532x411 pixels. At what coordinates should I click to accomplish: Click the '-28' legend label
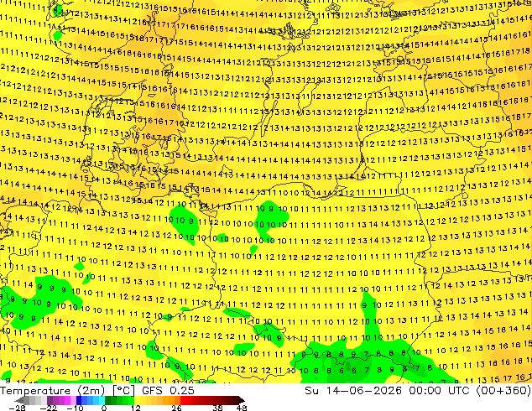pos(16,408)
